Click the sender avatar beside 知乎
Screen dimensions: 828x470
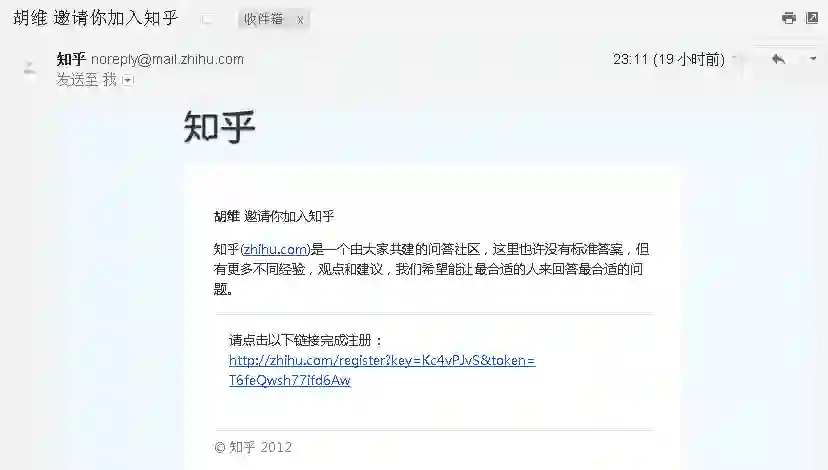point(30,68)
